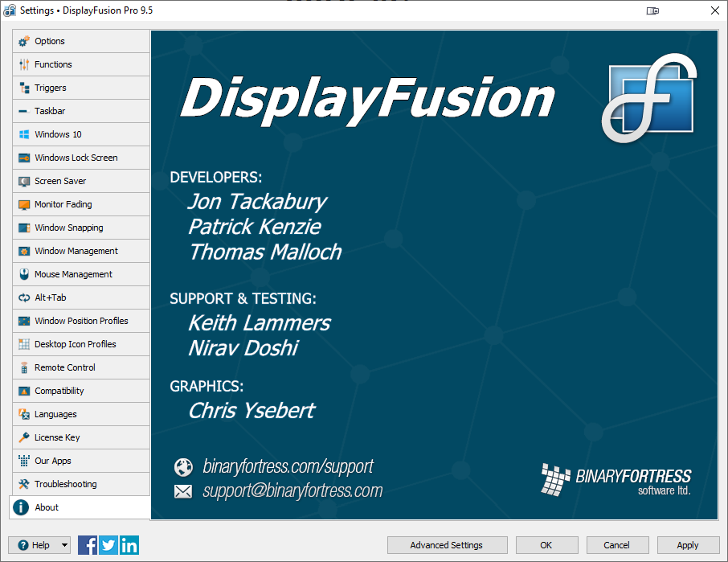This screenshot has width=728, height=562.
Task: Email support@binaryfortress.com
Action: (293, 490)
